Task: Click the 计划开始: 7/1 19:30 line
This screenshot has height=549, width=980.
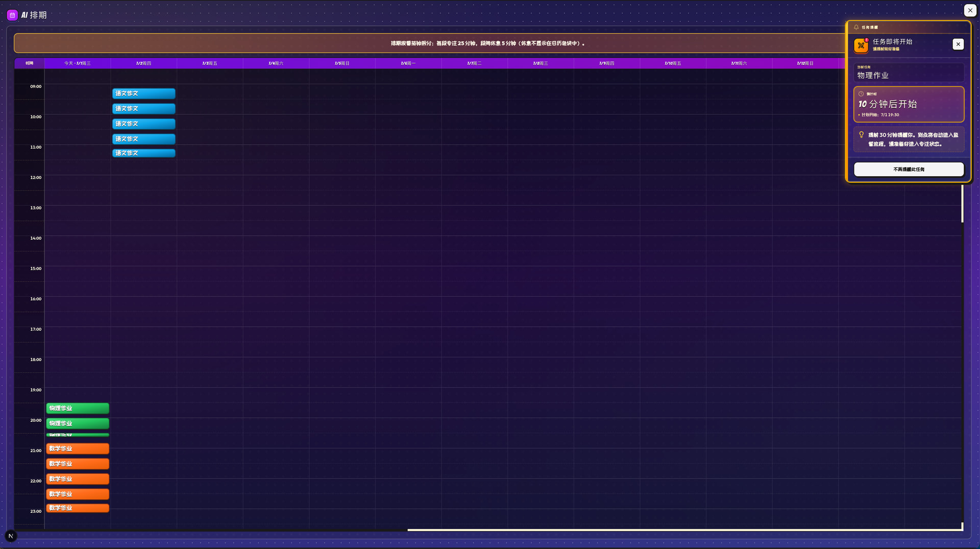Action: [879, 115]
